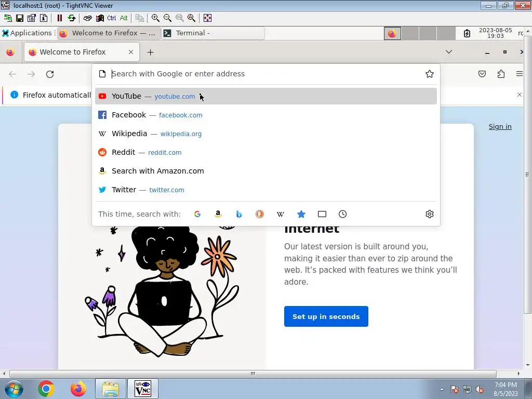The image size is (532, 399).
Task: Open search settings gear icon
Action: click(x=430, y=214)
